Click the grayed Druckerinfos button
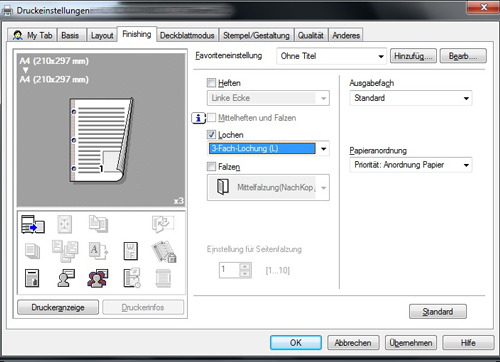500x362 pixels. tap(143, 307)
